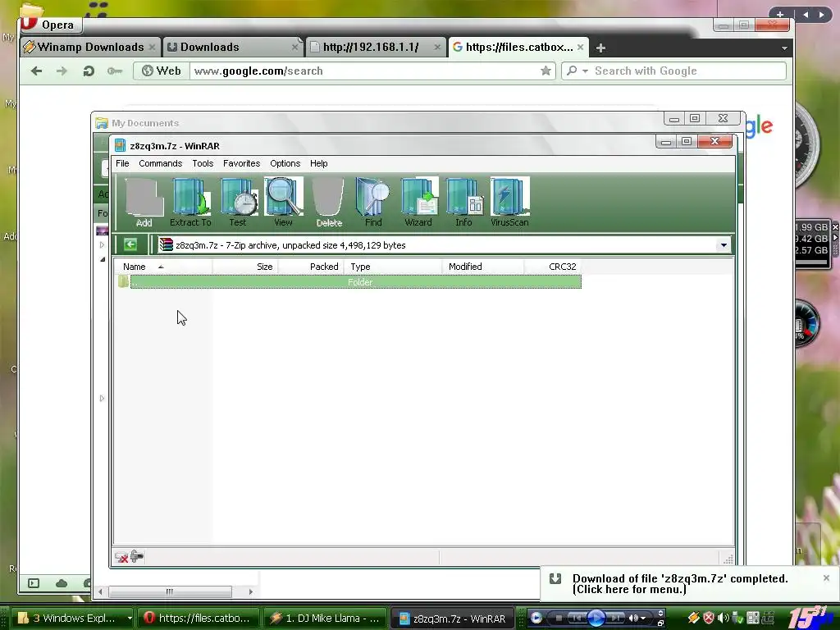The height and width of the screenshot is (630, 840).
Task: Go back in Opera browser
Action: pos(36,71)
